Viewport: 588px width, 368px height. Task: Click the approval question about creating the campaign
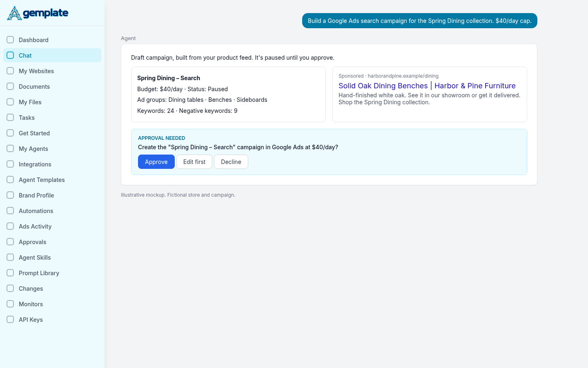point(238,147)
